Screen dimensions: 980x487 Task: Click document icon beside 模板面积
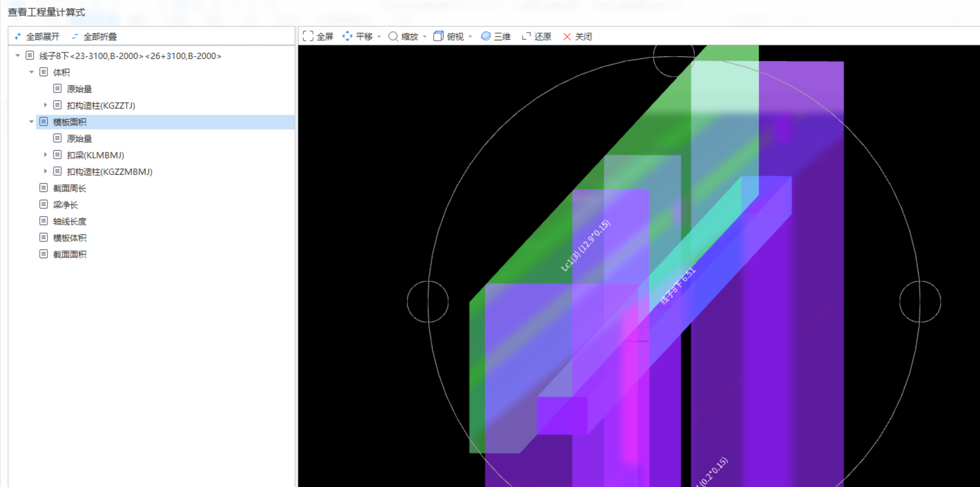point(44,121)
